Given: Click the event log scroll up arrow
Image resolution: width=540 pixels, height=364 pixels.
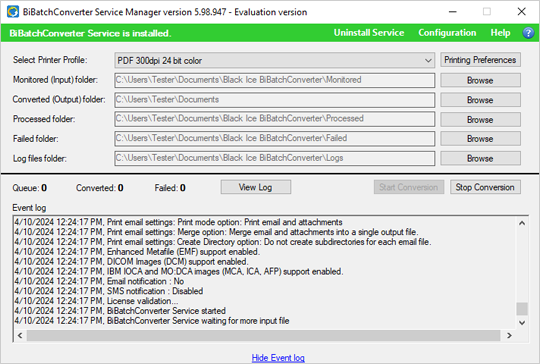Looking at the screenshot, I should pyautogui.click(x=522, y=223).
